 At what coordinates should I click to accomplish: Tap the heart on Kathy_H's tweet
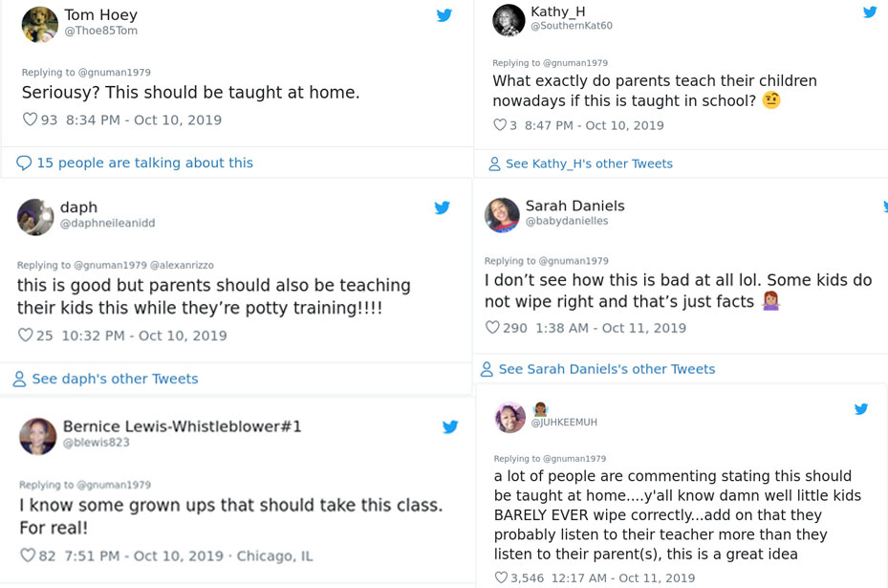pos(499,125)
